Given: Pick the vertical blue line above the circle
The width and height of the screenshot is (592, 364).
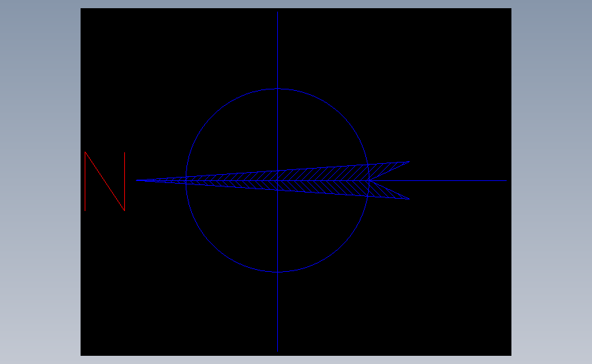Looking at the screenshot, I should click(277, 49).
